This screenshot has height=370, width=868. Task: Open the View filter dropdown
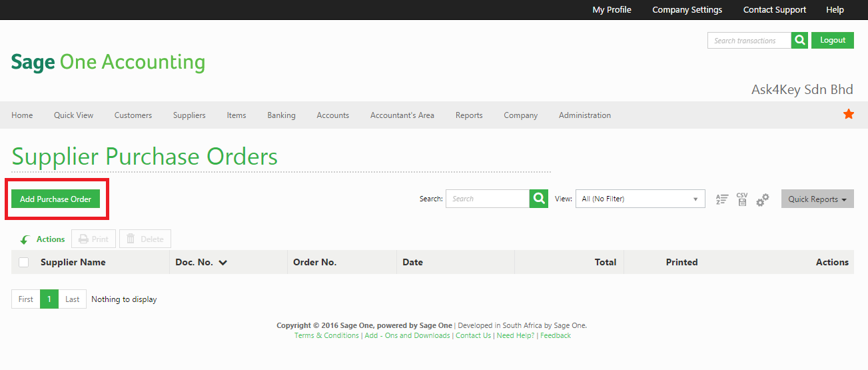(x=640, y=199)
